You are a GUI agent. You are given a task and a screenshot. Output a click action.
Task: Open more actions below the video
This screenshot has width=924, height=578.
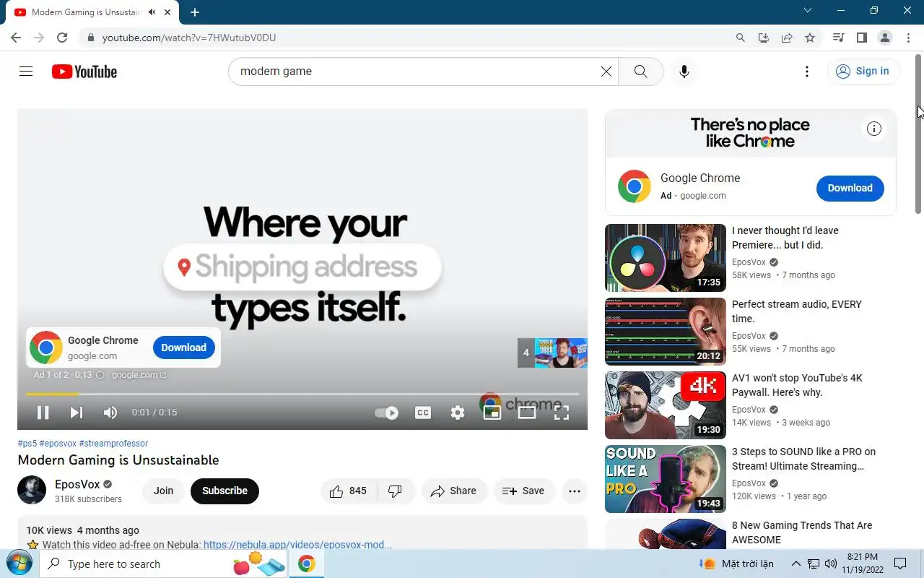575,491
